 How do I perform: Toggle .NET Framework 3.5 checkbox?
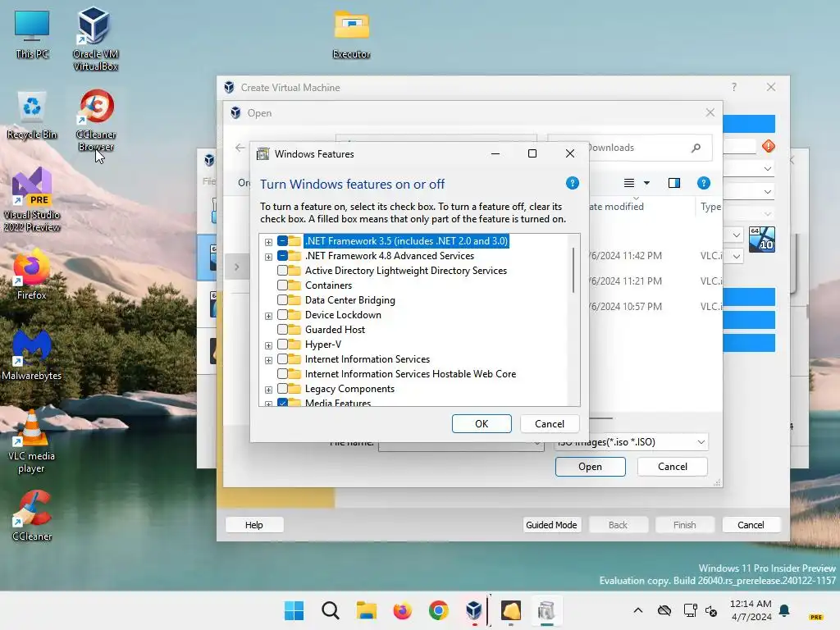click(x=282, y=241)
